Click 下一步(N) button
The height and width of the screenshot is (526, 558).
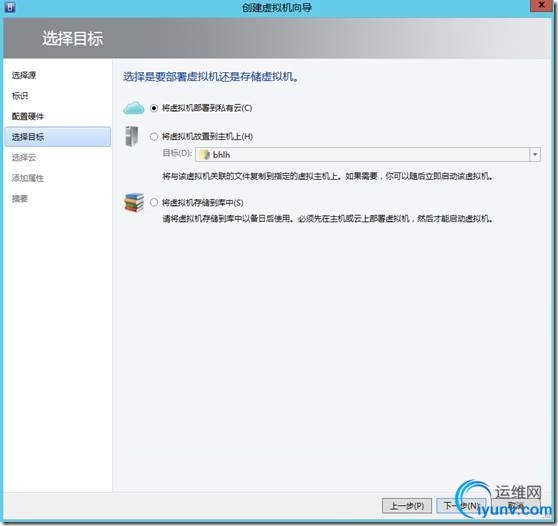point(461,505)
